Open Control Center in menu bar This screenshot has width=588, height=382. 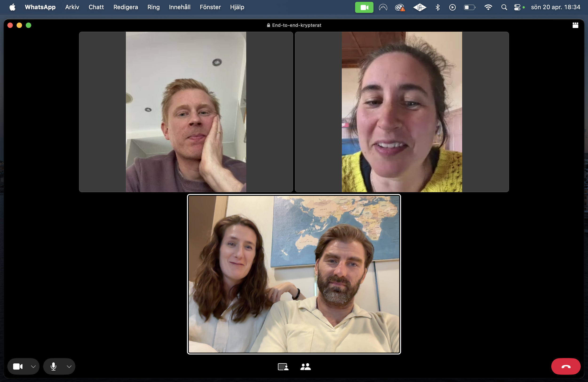point(517,7)
